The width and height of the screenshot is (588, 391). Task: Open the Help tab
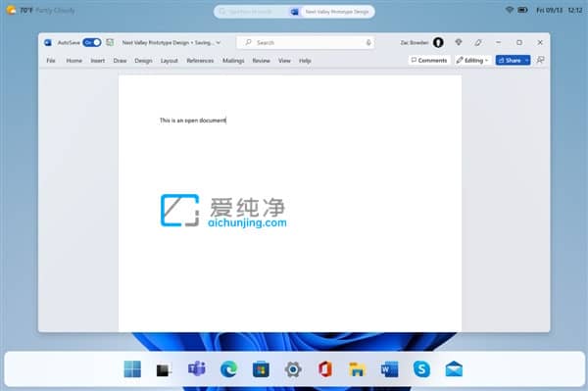point(305,61)
